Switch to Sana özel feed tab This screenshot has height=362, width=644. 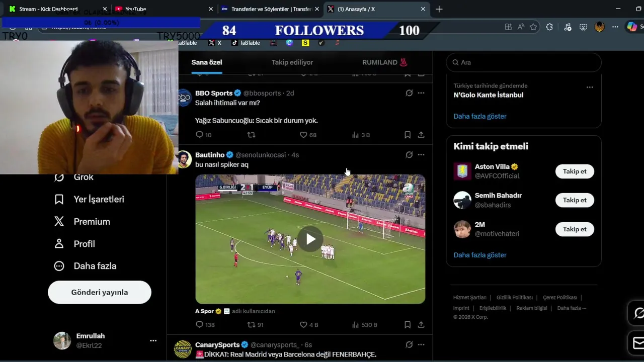pos(207,62)
